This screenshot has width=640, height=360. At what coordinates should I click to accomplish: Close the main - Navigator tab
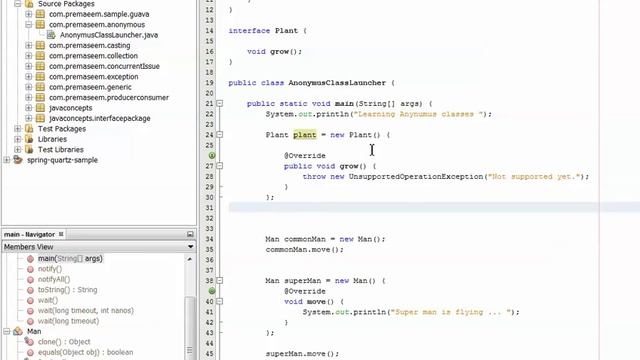coord(61,234)
